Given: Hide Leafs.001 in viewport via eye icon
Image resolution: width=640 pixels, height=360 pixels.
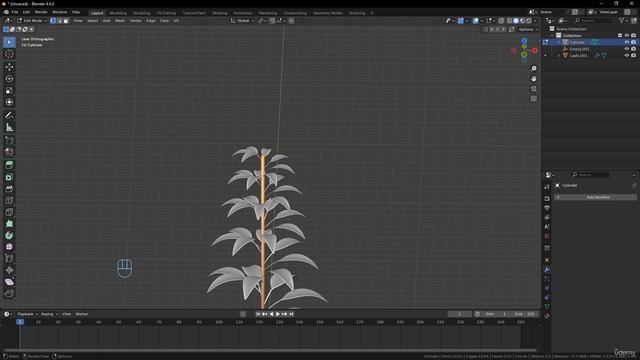Looking at the screenshot, I should 627,56.
